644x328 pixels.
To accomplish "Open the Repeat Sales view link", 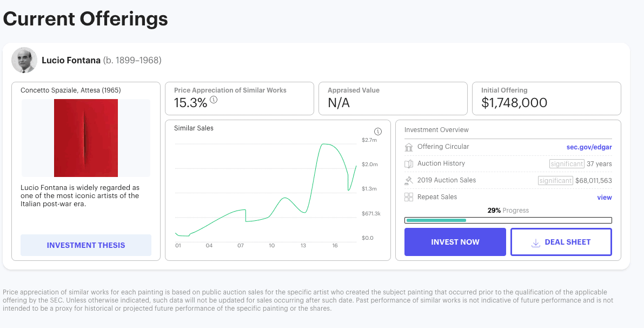I will pyautogui.click(x=605, y=198).
